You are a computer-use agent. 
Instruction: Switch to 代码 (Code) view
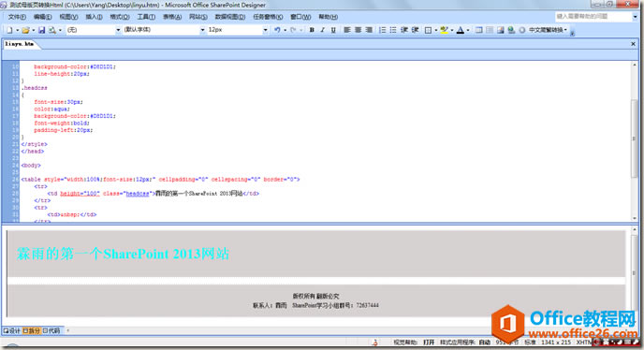(x=51, y=330)
